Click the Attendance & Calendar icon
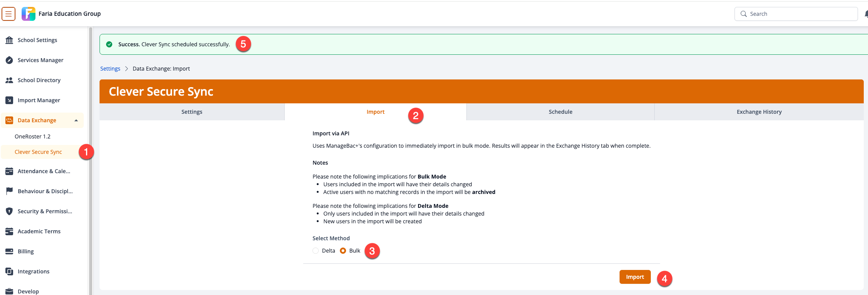 click(9, 171)
